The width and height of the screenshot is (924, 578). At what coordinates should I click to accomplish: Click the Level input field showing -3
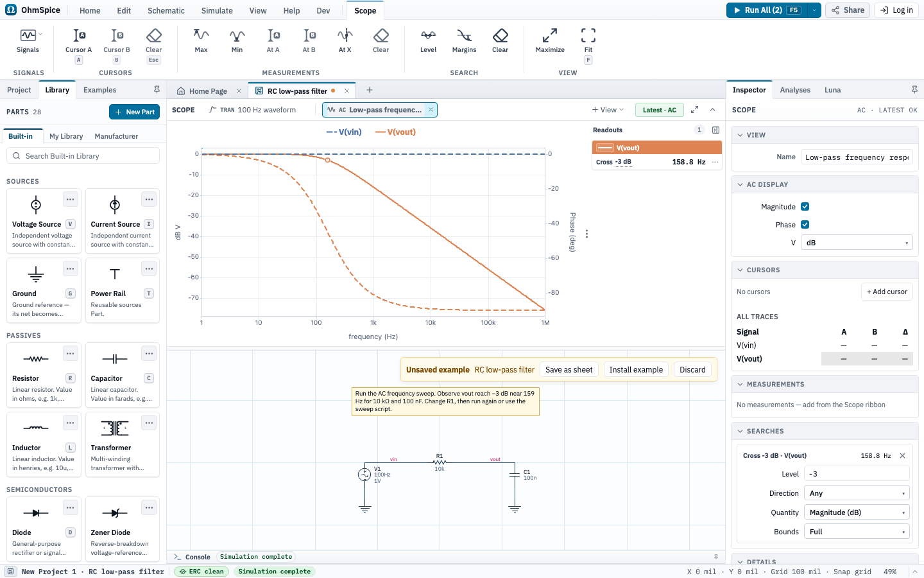coord(857,474)
